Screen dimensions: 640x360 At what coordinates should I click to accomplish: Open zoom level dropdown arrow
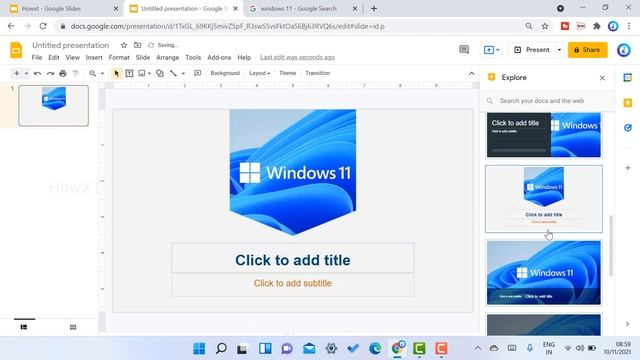pyautogui.click(x=102, y=73)
